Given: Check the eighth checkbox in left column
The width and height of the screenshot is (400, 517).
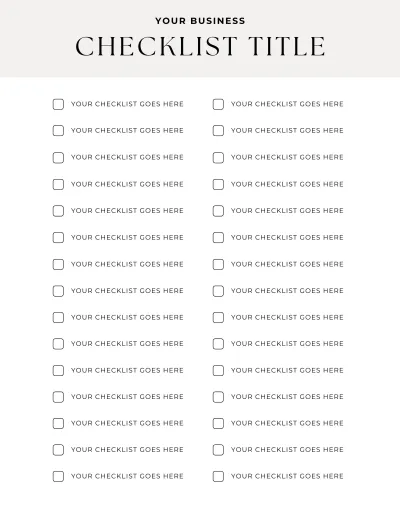Looking at the screenshot, I should pyautogui.click(x=58, y=291).
